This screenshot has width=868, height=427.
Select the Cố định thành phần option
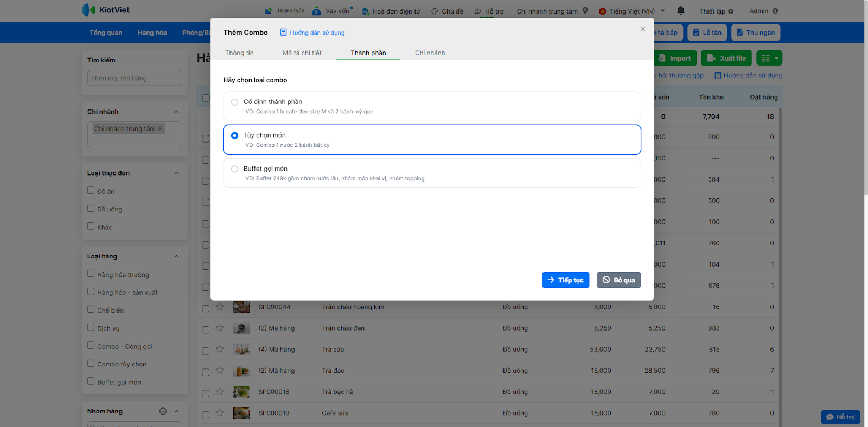pyautogui.click(x=235, y=102)
